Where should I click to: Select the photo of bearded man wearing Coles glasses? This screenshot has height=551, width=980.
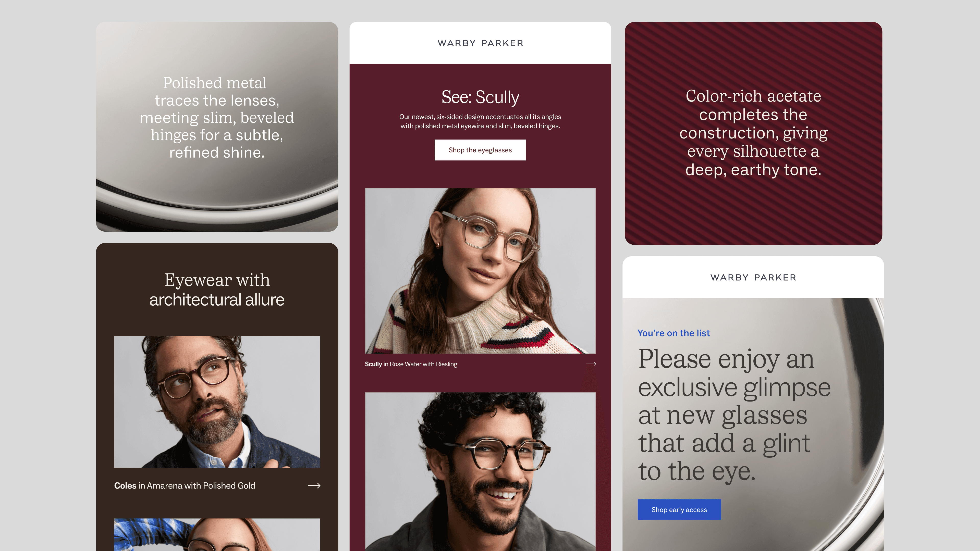point(217,402)
